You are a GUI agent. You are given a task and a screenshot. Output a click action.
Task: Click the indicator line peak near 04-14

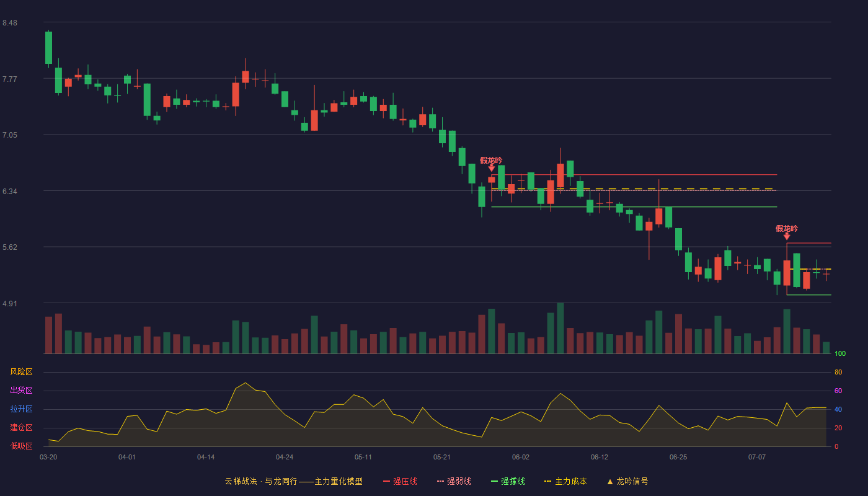(246, 383)
